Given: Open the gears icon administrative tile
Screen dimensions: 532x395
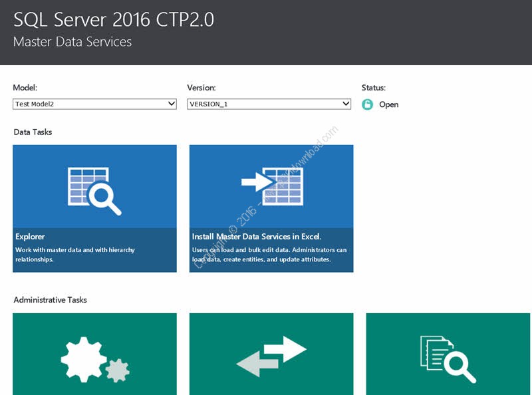Looking at the screenshot, I should tap(94, 359).
